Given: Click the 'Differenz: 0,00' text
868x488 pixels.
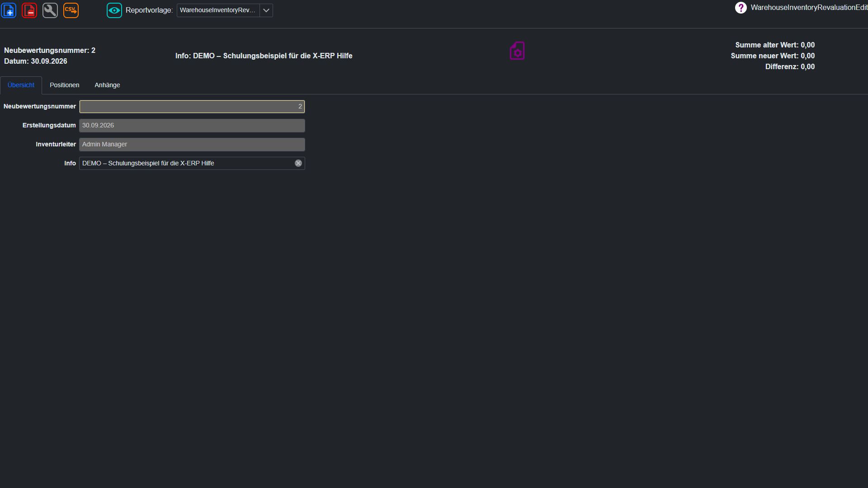Looking at the screenshot, I should tap(790, 67).
